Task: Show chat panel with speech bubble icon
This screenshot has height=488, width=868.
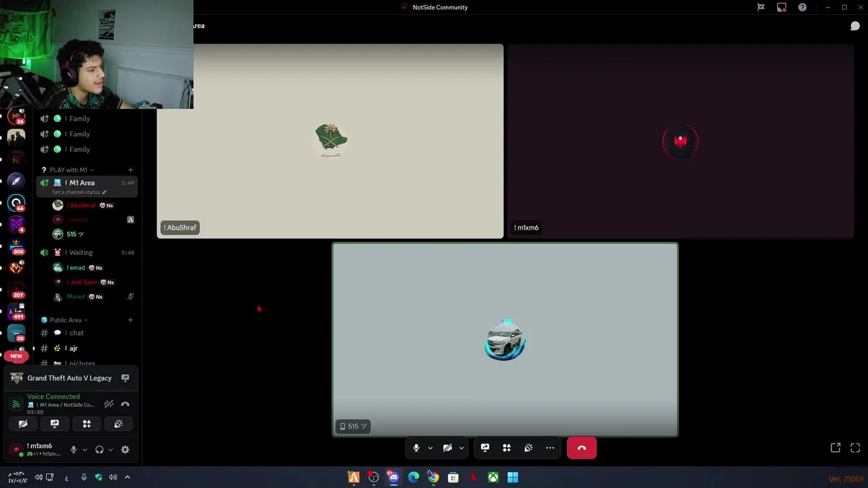Action: click(x=855, y=26)
